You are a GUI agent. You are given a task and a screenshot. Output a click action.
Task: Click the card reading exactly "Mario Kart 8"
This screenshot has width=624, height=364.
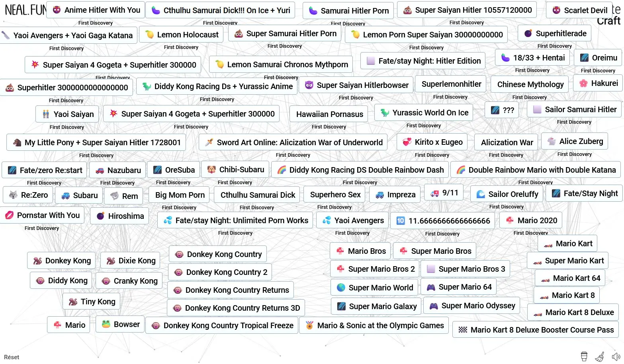click(x=567, y=295)
